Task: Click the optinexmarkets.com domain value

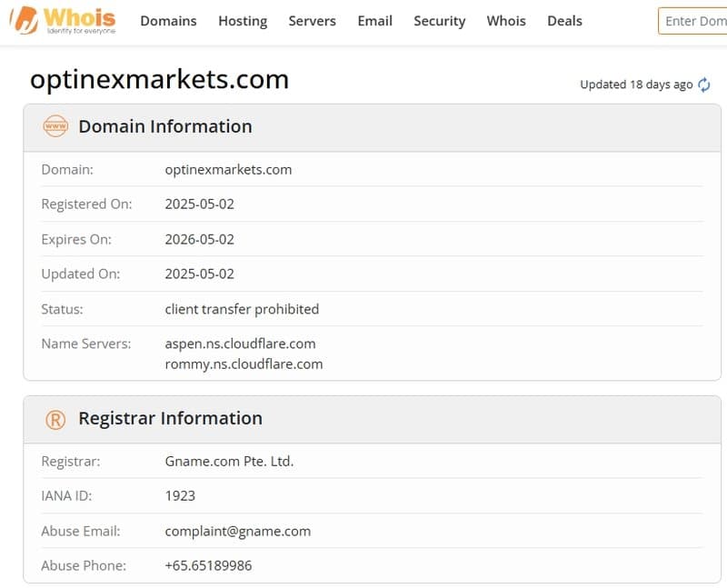Action: point(228,169)
